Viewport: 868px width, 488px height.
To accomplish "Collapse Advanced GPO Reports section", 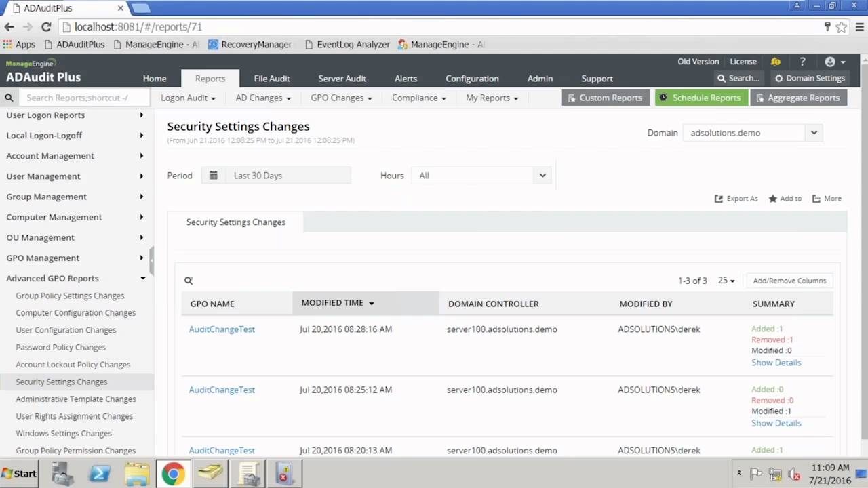I will tap(142, 279).
